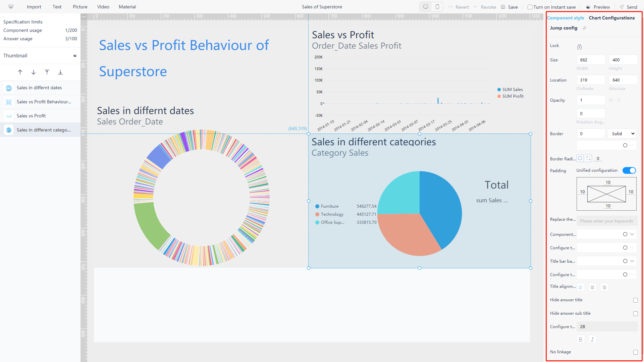
Task: Click the Send button label
Action: point(632,7)
